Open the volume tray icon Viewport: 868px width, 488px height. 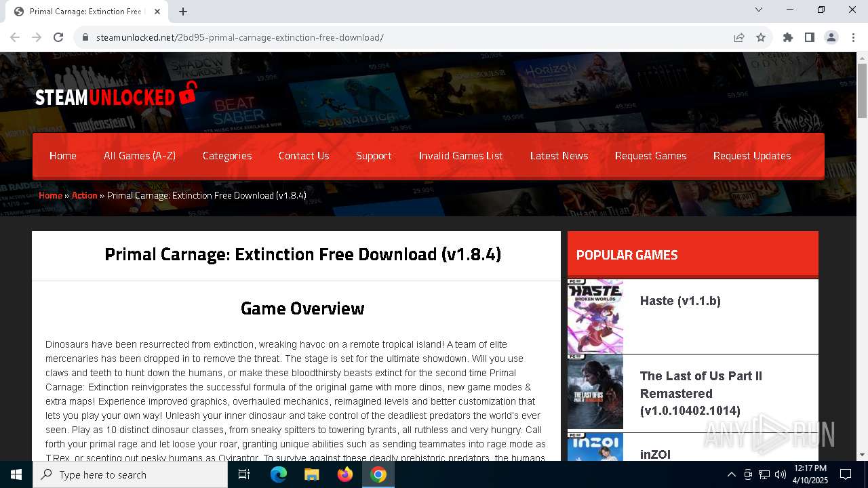pyautogui.click(x=780, y=474)
